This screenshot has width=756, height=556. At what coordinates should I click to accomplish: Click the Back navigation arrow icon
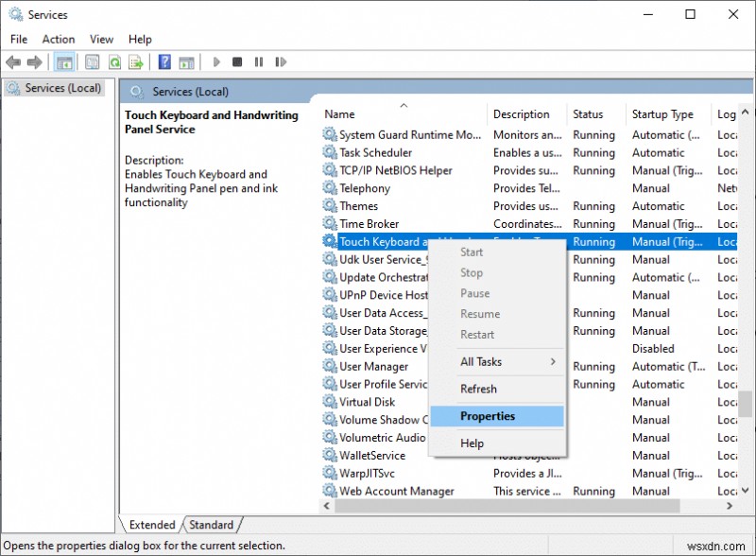point(12,62)
